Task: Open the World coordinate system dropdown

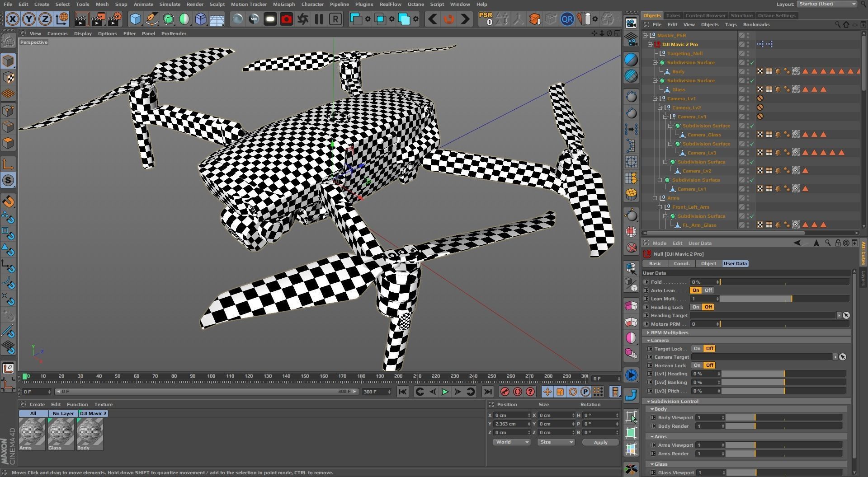Action: coord(512,442)
